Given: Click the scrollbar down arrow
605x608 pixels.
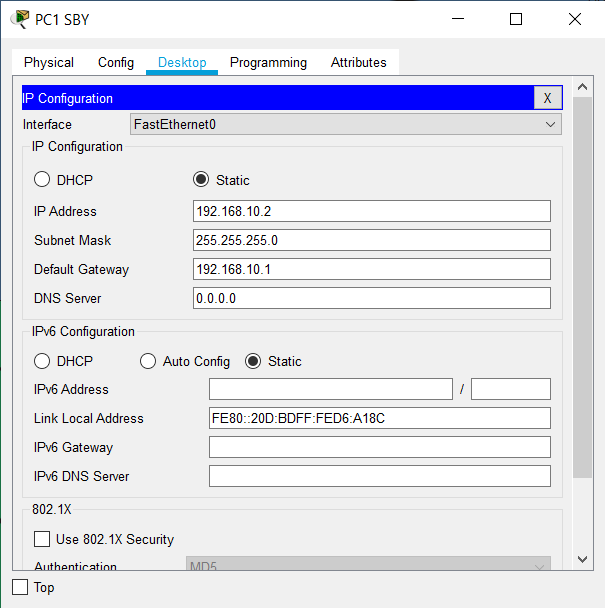Looking at the screenshot, I should click(583, 559).
